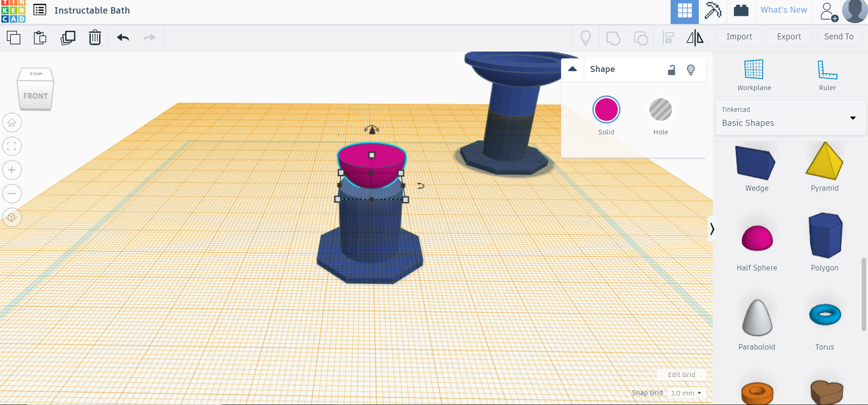Click the Home view button

click(x=12, y=123)
